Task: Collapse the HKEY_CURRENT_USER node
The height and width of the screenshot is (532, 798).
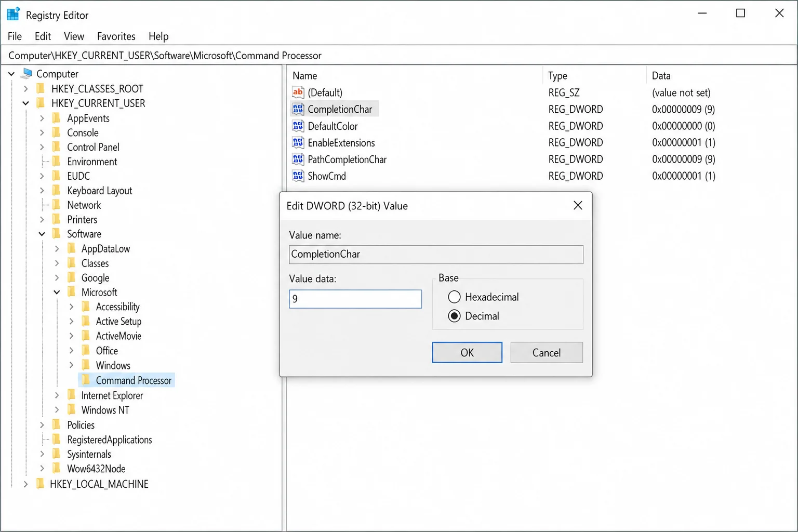Action: click(25, 103)
